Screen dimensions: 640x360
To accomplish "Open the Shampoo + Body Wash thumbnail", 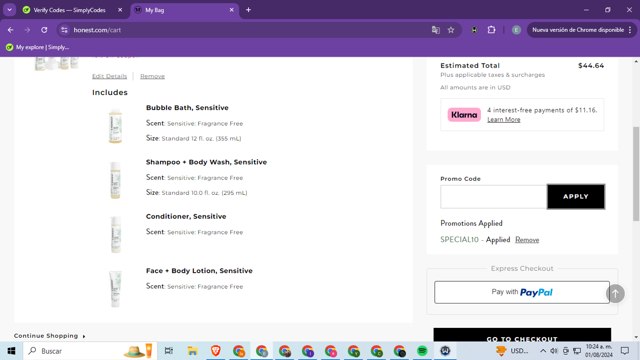I will (x=115, y=180).
